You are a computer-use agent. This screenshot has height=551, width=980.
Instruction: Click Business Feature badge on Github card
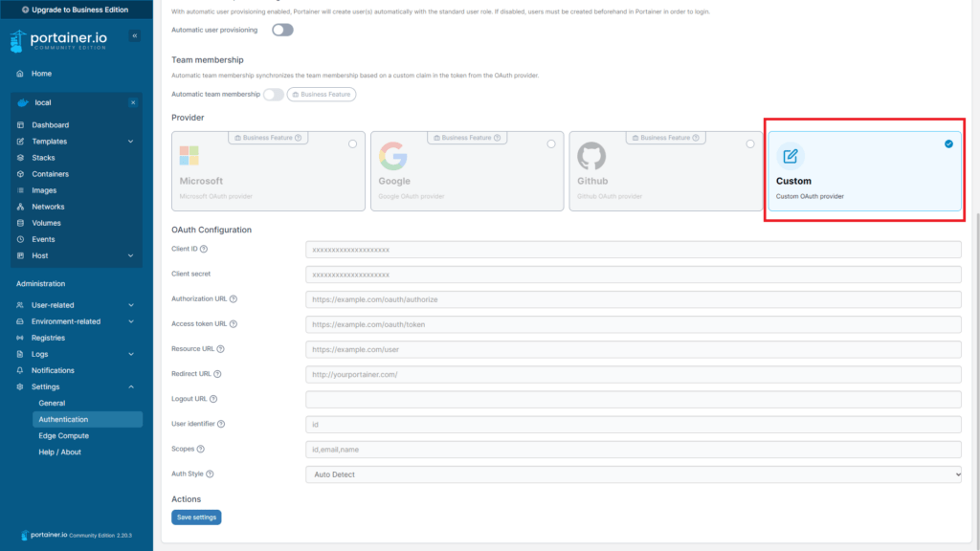pyautogui.click(x=666, y=138)
